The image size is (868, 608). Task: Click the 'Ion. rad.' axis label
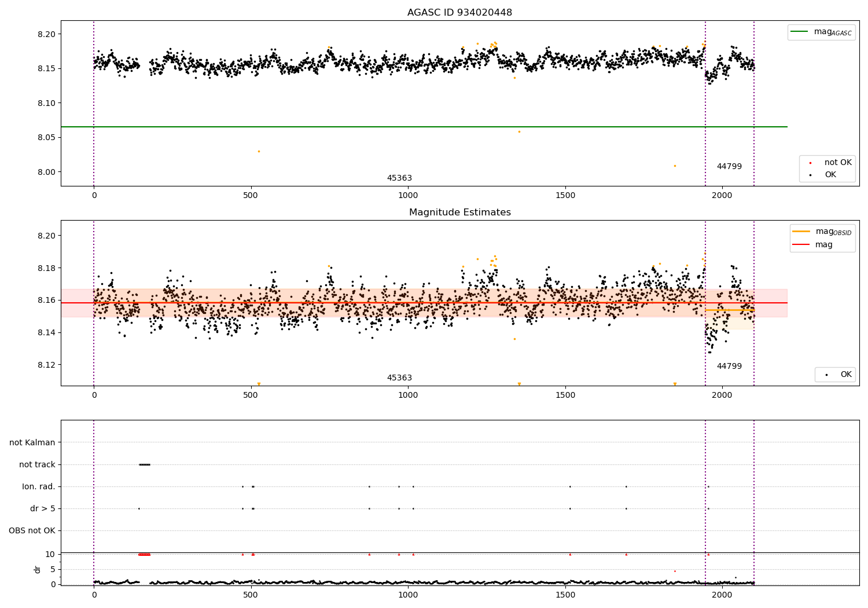coord(39,486)
